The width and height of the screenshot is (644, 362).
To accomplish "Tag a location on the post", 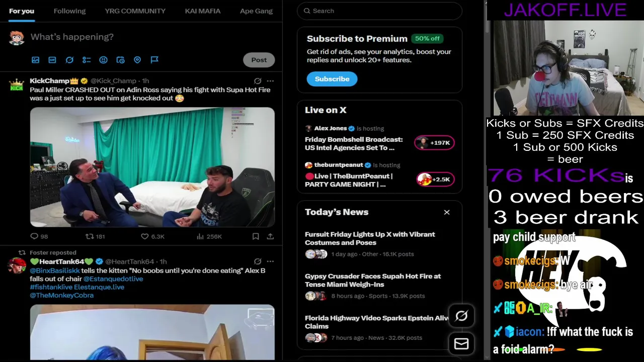I will pos(137,60).
